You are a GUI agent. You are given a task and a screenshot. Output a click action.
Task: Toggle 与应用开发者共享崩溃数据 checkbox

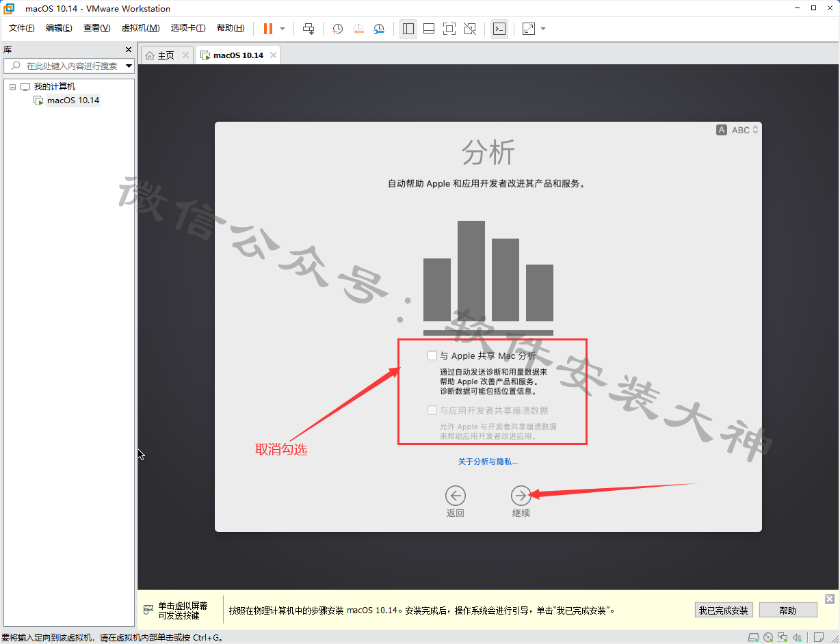432,410
